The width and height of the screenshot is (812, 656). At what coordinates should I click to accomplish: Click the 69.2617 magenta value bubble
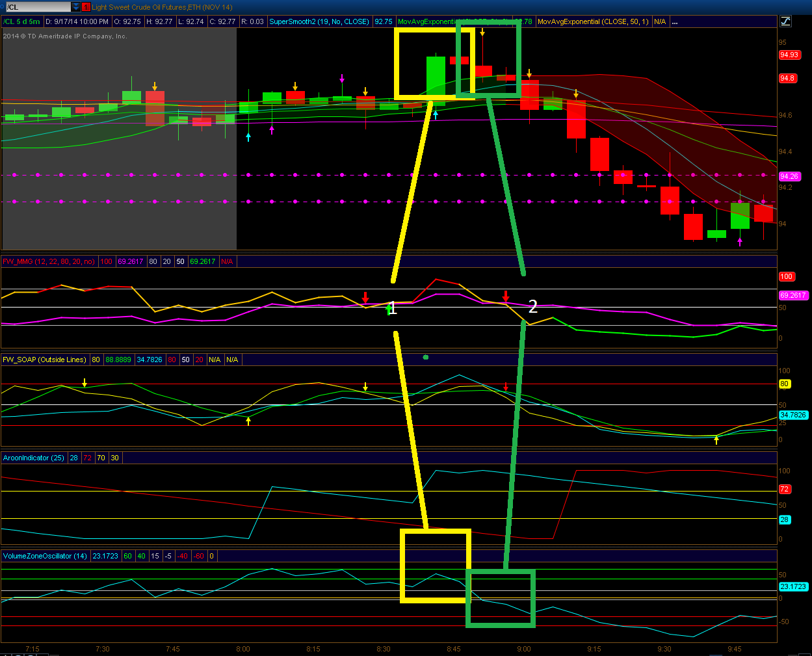(793, 295)
